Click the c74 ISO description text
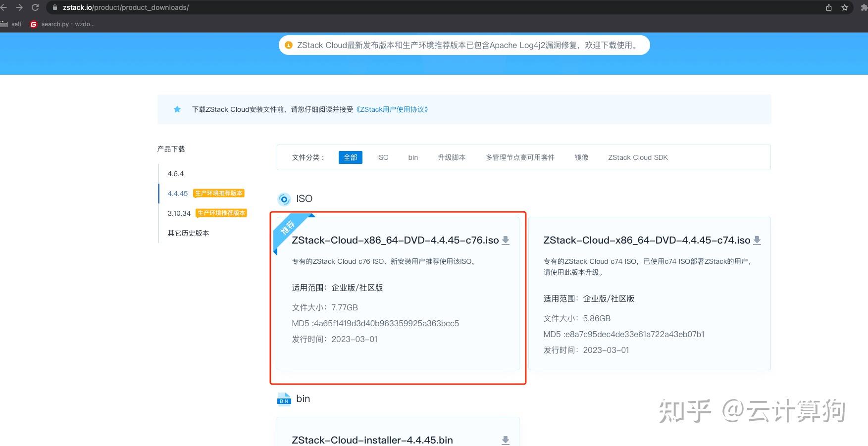The image size is (868, 446). (648, 267)
